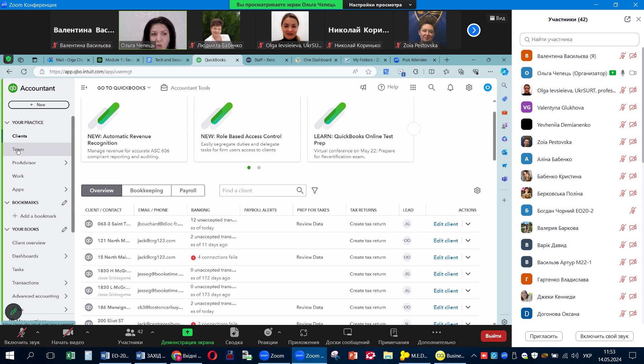Open Accountant Tools briefcase menu

click(185, 88)
